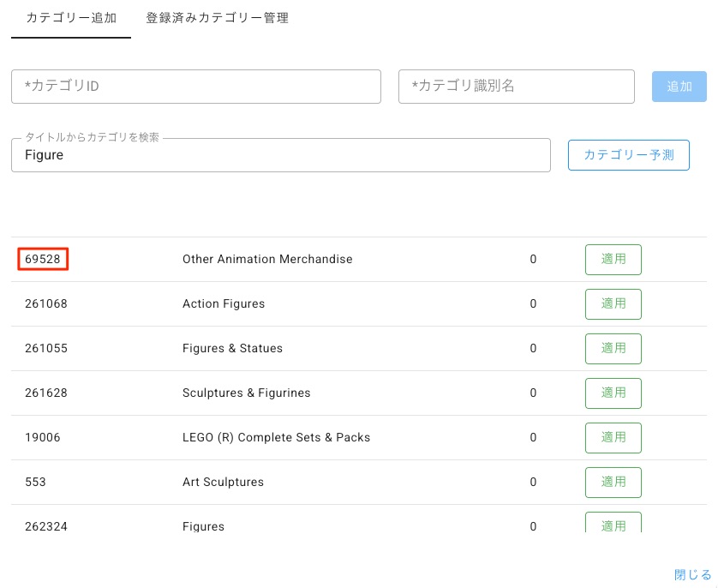Screen dimensions: 718x588
Task: Apply the Art Sculptures category
Action: pos(613,483)
